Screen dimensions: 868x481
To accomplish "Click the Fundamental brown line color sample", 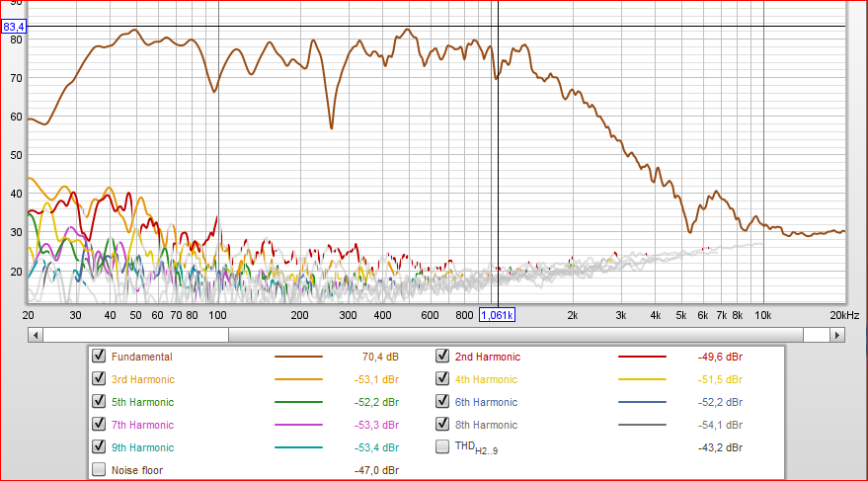I will [297, 358].
